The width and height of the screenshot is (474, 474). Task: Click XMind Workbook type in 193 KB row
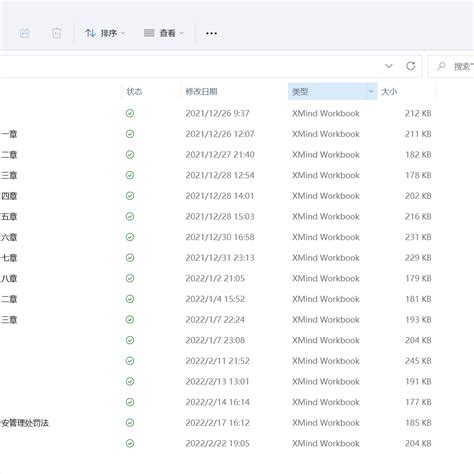tap(326, 320)
